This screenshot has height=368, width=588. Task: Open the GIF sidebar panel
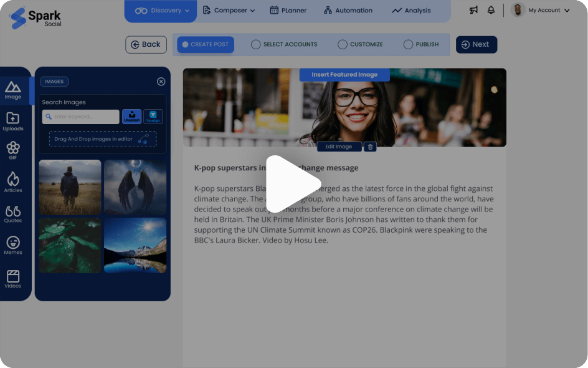12,150
